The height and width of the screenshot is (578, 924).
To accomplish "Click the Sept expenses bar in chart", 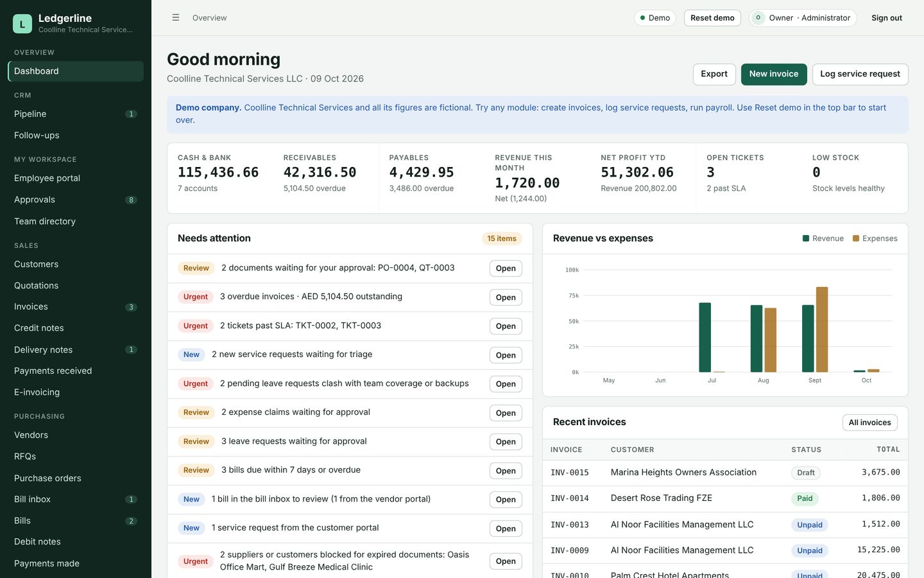I will click(822, 329).
